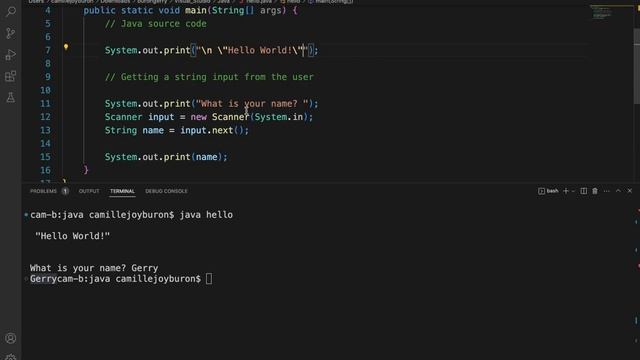Viewport: 640px width, 360px height.
Task: Click the "Hello World!" terminal output line
Action: point(73,236)
